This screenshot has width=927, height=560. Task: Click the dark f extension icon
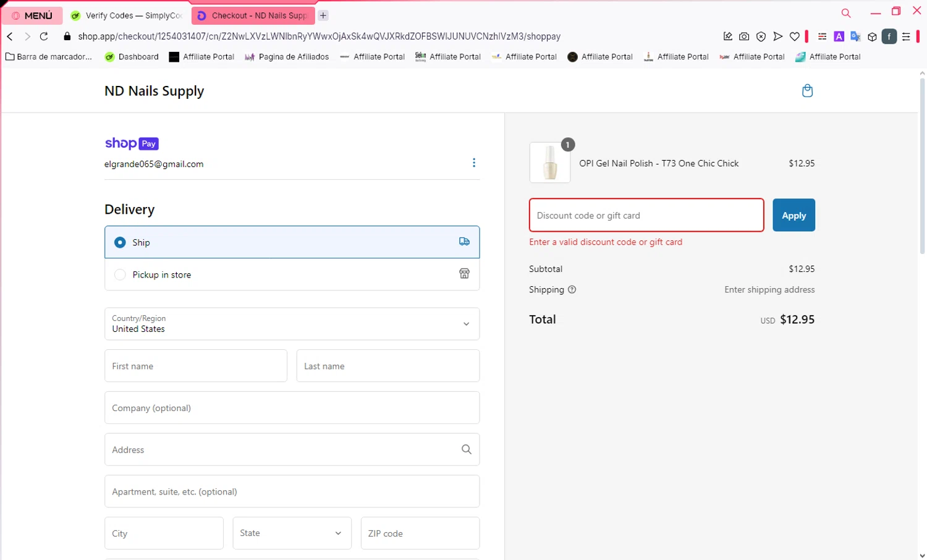point(889,36)
